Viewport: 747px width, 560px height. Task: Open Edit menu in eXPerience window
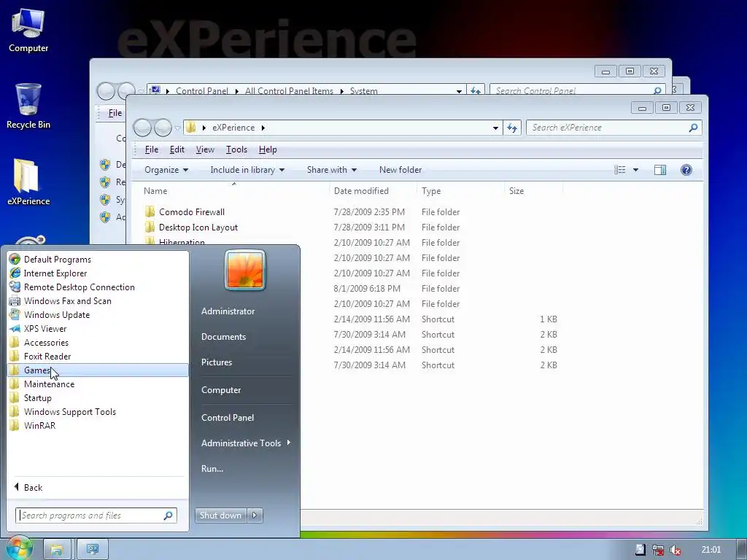pos(177,149)
